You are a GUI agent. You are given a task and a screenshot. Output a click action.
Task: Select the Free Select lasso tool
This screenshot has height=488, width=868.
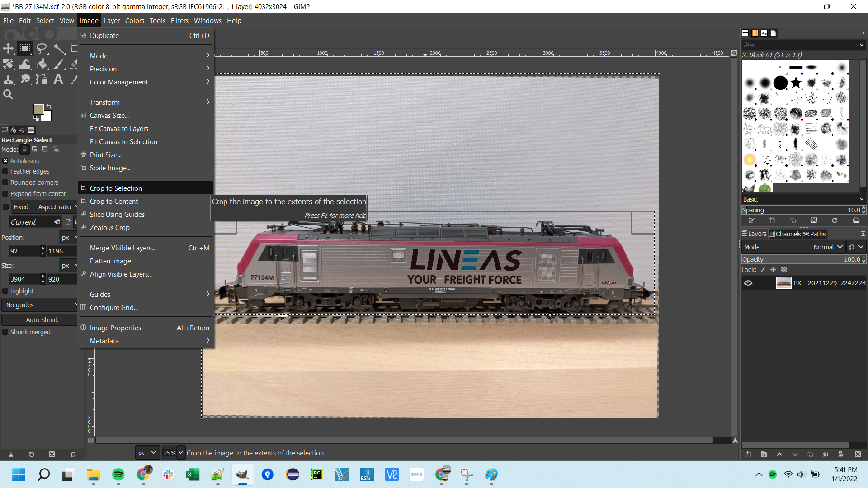click(42, 48)
